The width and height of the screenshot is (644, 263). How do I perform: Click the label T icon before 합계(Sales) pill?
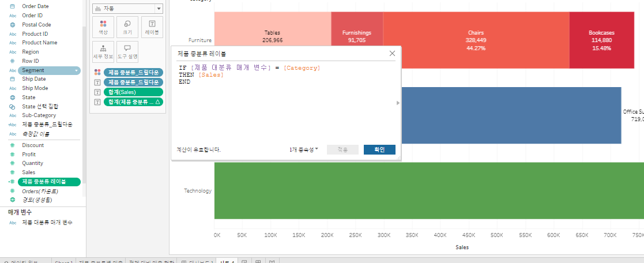(x=97, y=92)
